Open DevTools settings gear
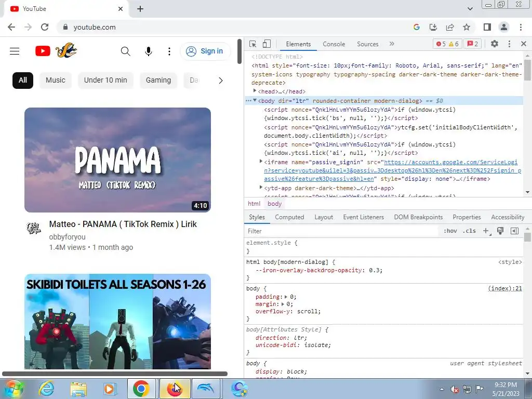 pos(495,44)
